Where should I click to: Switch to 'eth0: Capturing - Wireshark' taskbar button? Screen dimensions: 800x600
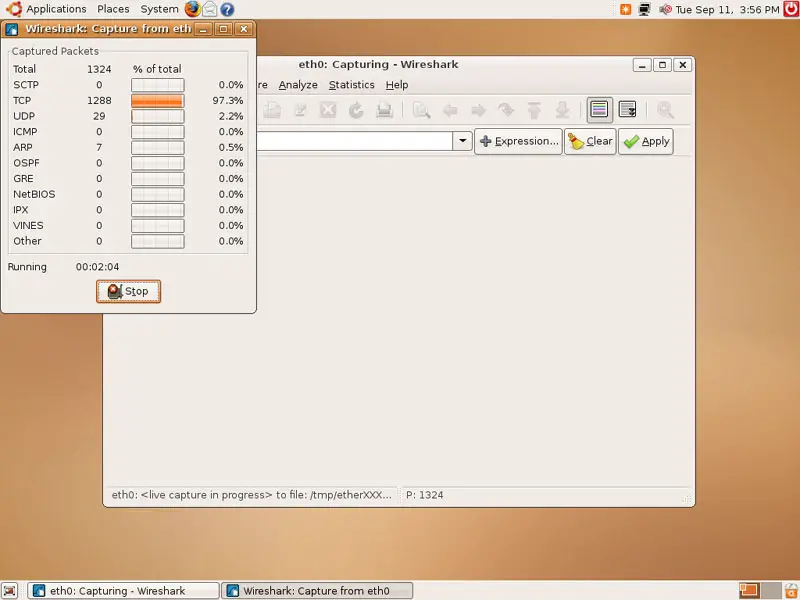(x=123, y=591)
